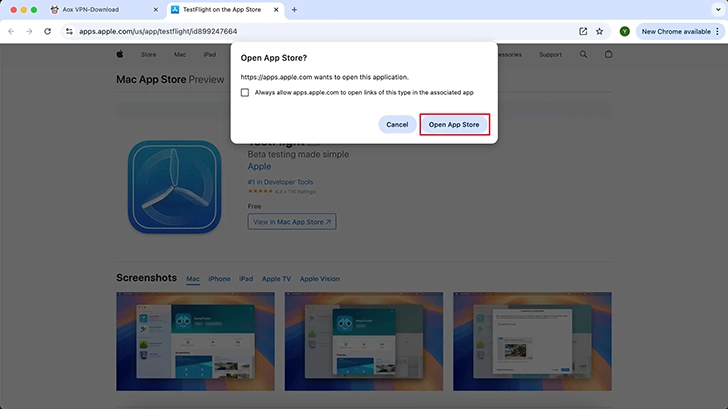Open the Apple developer link

click(259, 166)
